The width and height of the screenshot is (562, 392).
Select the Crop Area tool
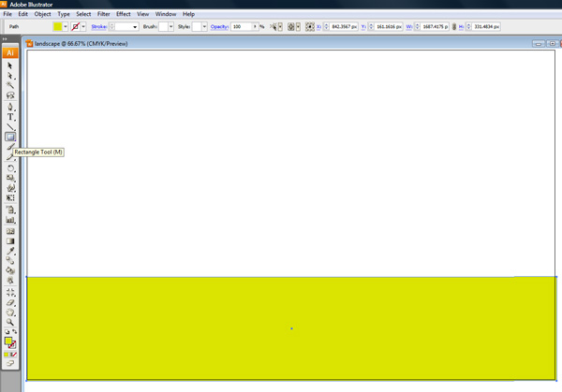click(10, 292)
